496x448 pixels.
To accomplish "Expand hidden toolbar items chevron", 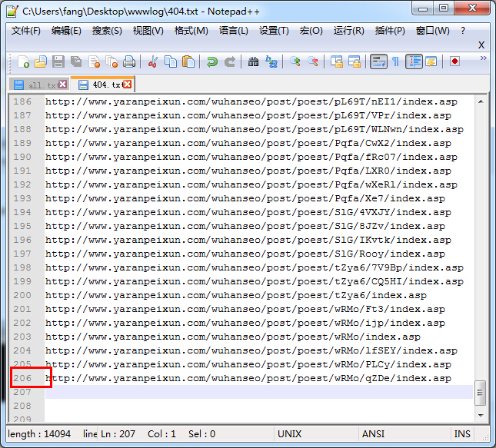I will (x=484, y=58).
